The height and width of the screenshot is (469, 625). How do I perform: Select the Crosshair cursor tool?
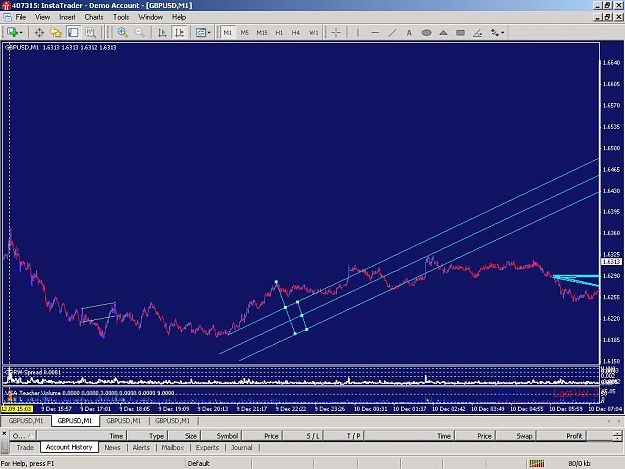(336, 33)
